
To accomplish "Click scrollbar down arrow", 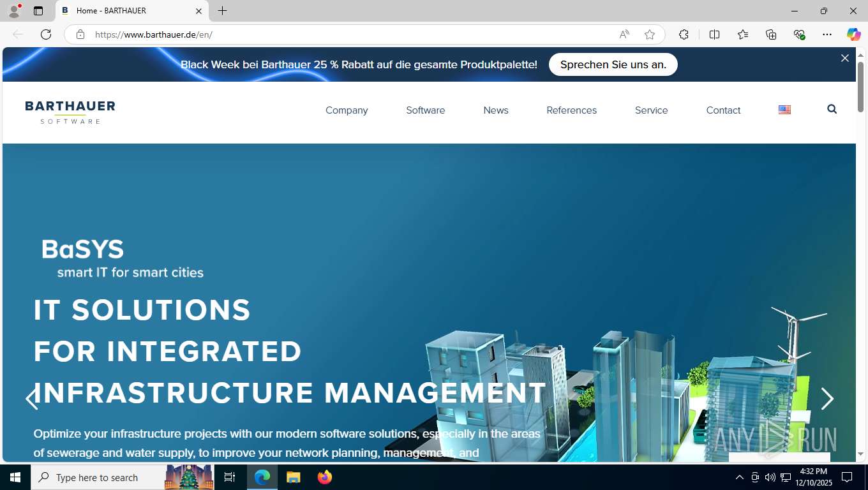I will click(860, 454).
